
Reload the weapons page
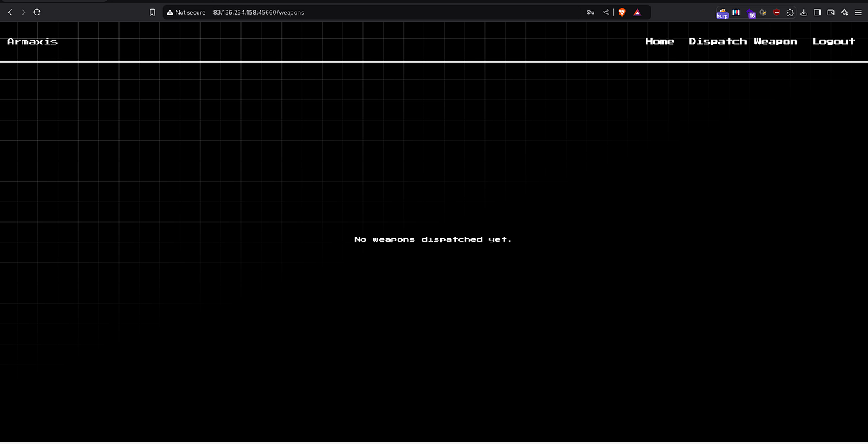(x=36, y=12)
